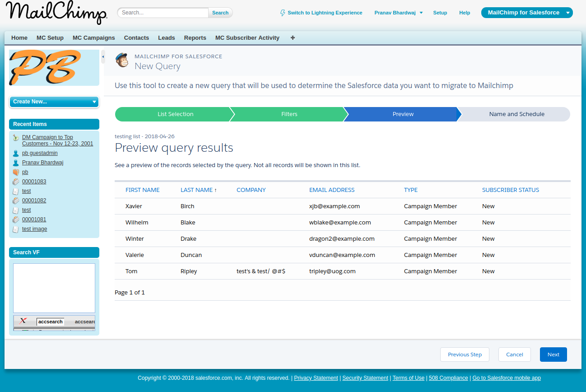Click the Previous Step button

click(465, 355)
